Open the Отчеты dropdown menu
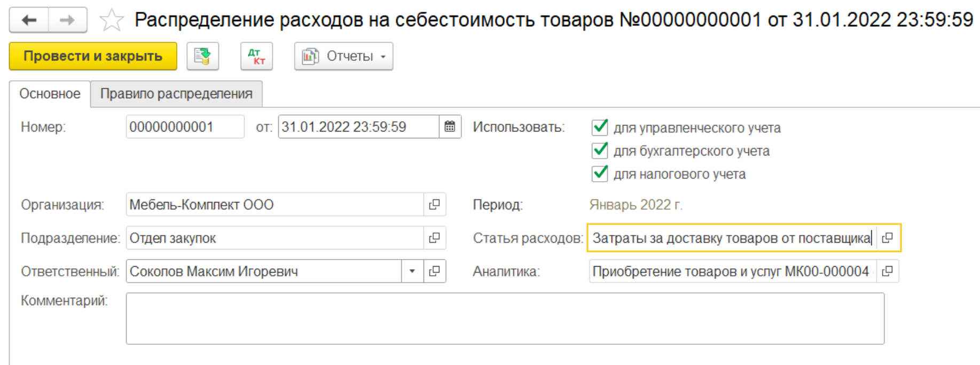The width and height of the screenshot is (980, 365). tap(343, 56)
